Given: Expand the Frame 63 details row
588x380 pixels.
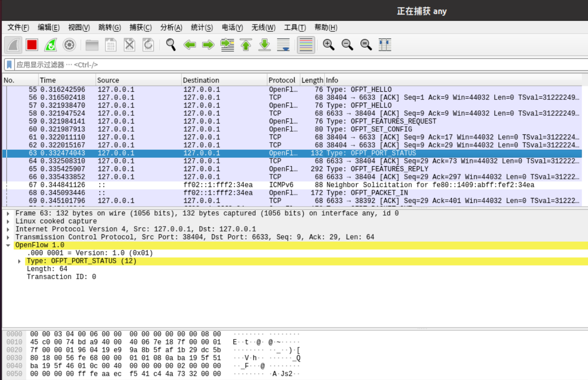Looking at the screenshot, I should [8, 213].
